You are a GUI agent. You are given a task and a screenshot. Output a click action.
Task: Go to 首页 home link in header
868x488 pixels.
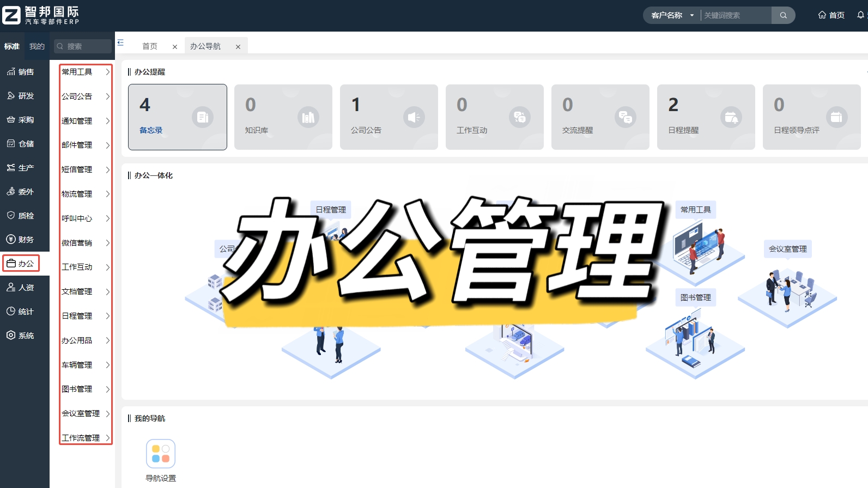click(831, 15)
